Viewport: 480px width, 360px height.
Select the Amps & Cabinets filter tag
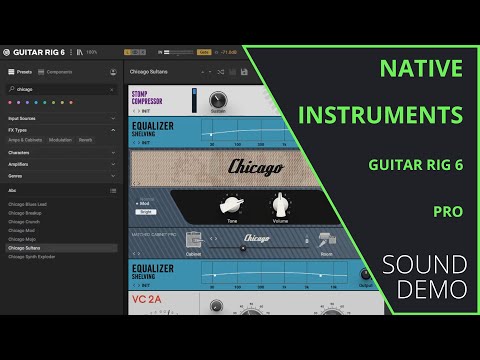tap(25, 140)
